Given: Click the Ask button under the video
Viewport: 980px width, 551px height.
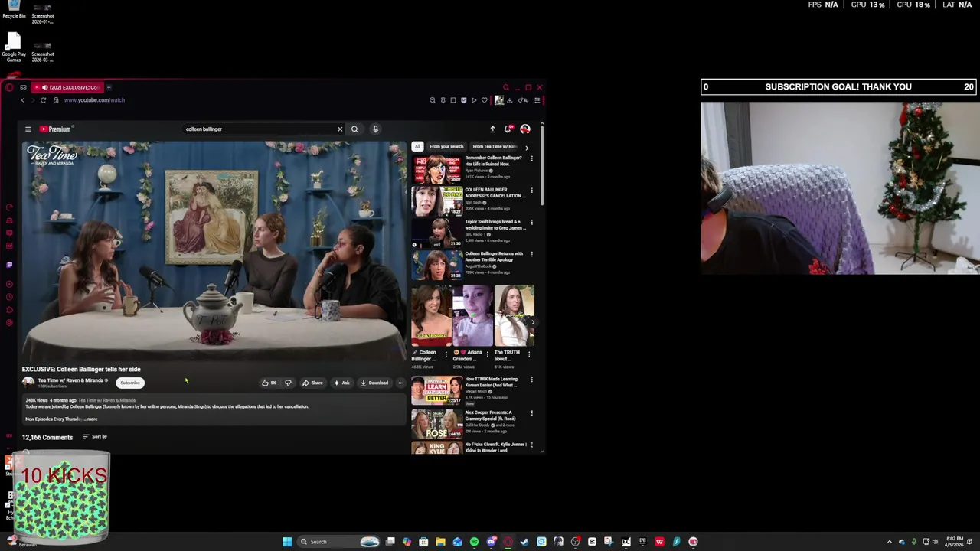Looking at the screenshot, I should [x=341, y=383].
